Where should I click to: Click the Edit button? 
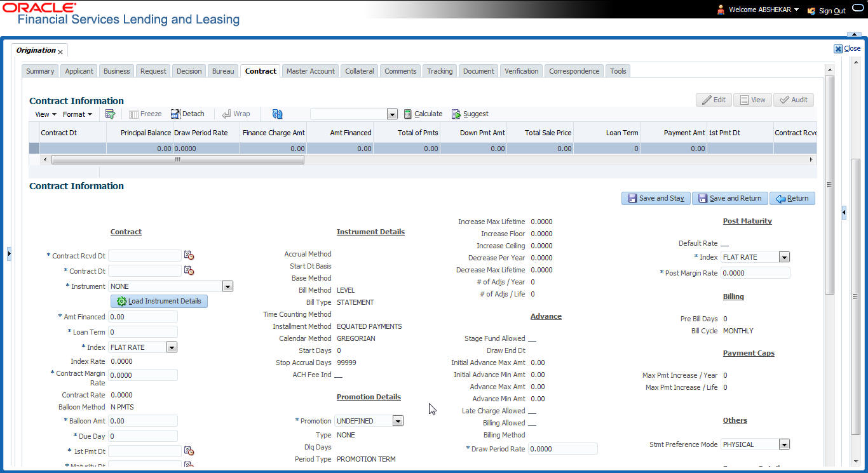click(x=714, y=100)
